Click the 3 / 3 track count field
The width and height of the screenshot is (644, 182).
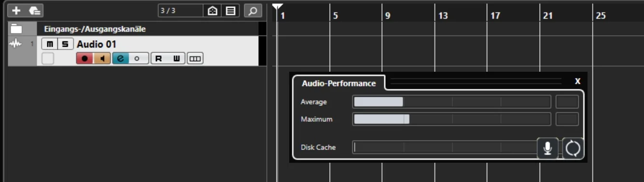[180, 11]
